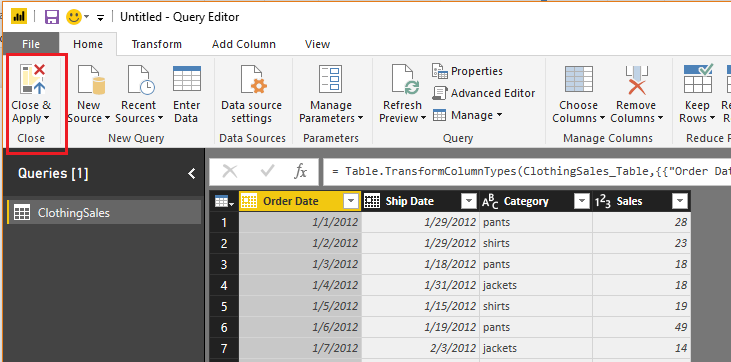731x362 pixels.
Task: Click the Ship Date cell 1/31/2012
Action: 421,285
